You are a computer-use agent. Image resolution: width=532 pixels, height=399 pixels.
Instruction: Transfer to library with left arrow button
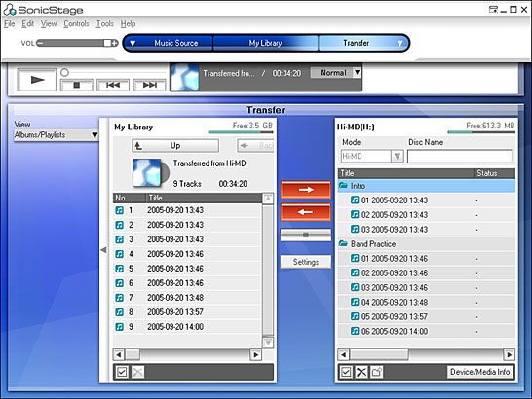[x=306, y=212]
